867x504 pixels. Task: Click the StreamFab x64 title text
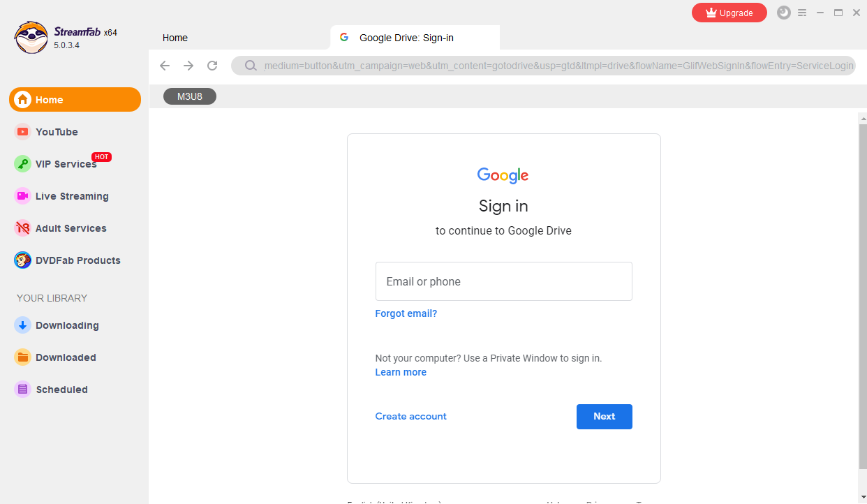tap(86, 32)
